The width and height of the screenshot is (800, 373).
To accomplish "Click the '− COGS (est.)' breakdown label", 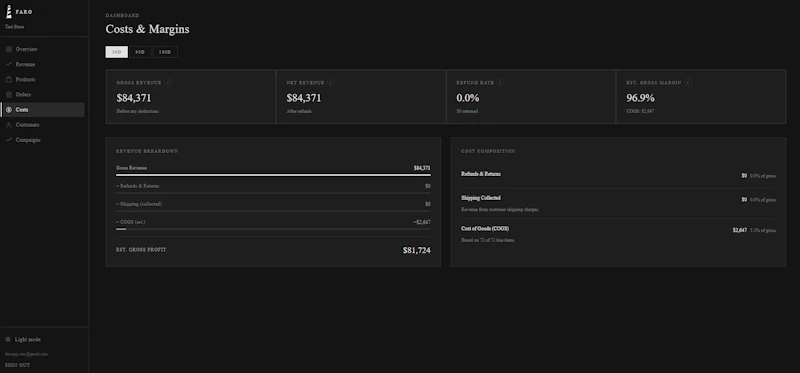I will pyautogui.click(x=131, y=222).
